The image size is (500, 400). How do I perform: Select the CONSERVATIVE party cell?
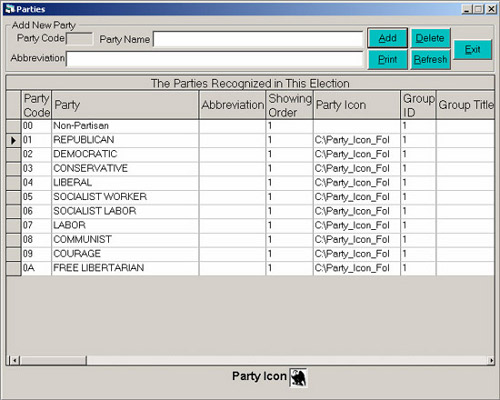click(x=125, y=169)
